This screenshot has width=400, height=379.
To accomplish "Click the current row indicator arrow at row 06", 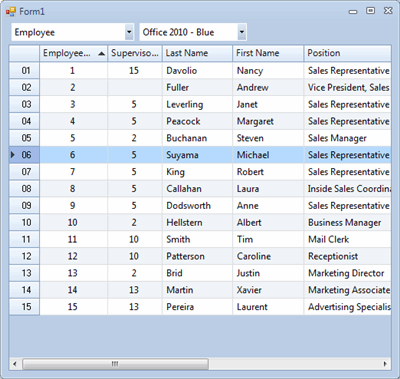I will pyautogui.click(x=13, y=155).
